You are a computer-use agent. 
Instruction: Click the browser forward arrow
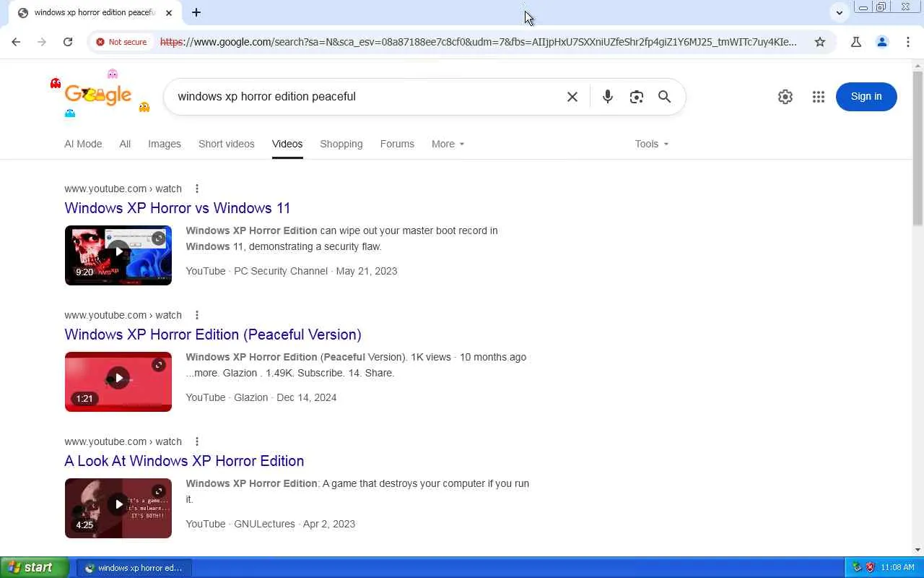tap(42, 42)
